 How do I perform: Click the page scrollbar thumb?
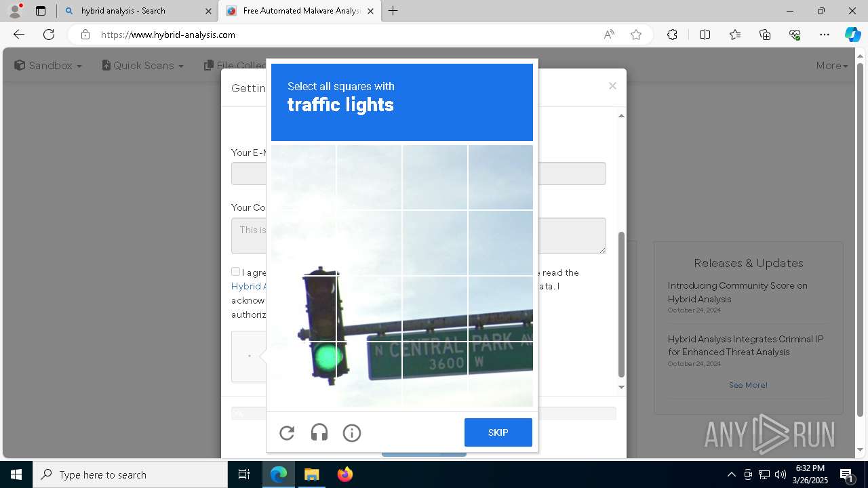(861, 239)
